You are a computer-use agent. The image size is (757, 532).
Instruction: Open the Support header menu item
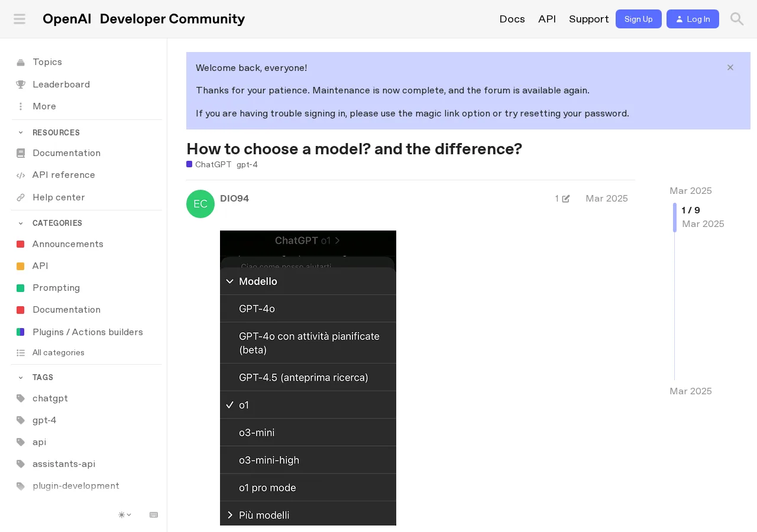(589, 19)
